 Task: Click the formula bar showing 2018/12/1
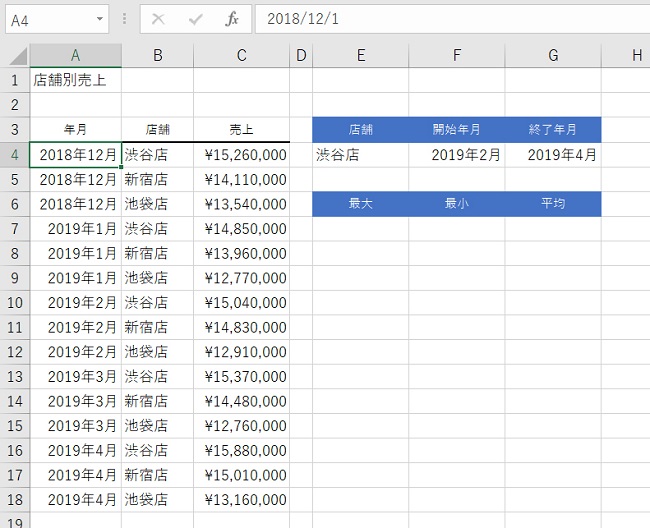click(450, 19)
